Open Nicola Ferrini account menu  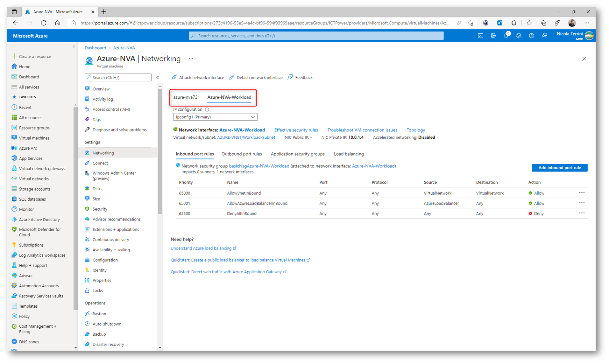(x=575, y=36)
